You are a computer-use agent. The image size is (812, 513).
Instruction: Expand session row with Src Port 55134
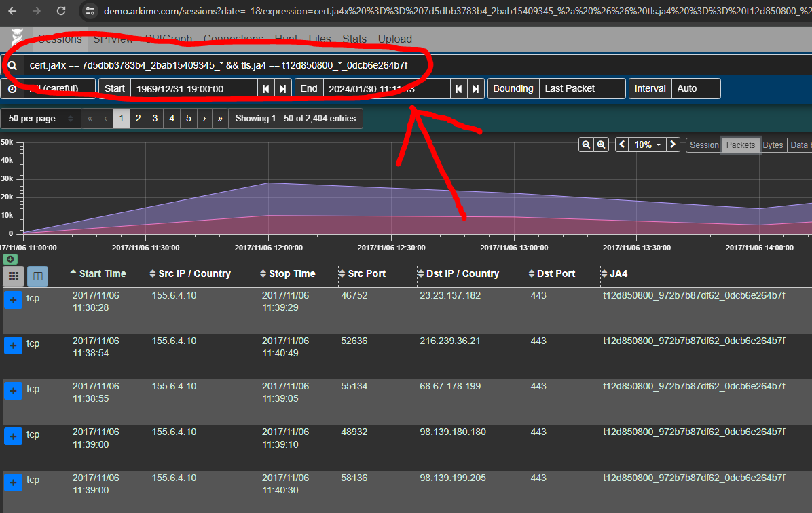tap(14, 391)
